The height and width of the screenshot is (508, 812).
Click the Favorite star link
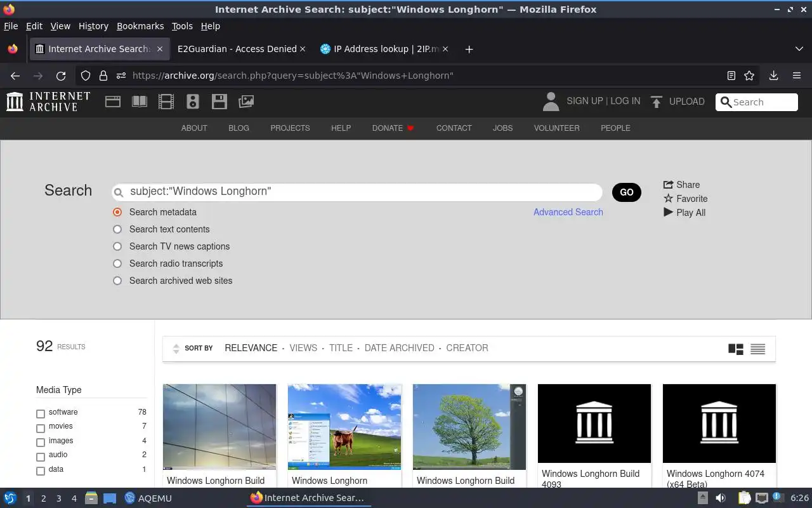(x=685, y=199)
